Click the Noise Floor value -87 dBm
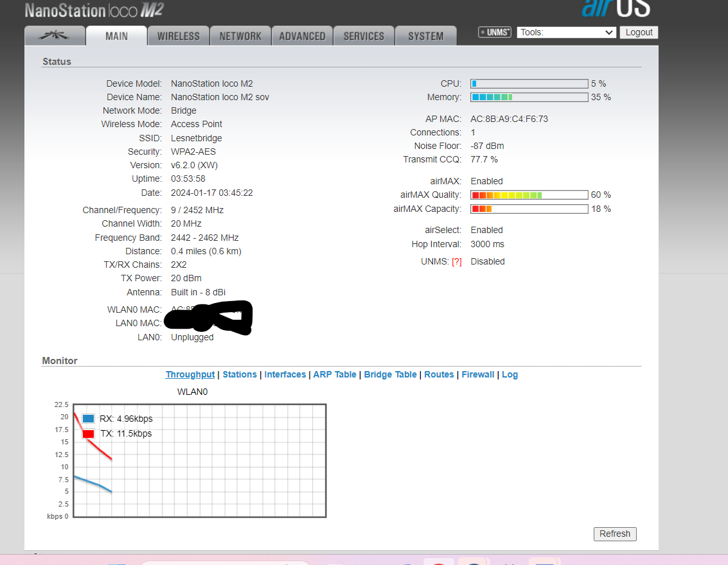This screenshot has height=565, width=728. coord(487,146)
